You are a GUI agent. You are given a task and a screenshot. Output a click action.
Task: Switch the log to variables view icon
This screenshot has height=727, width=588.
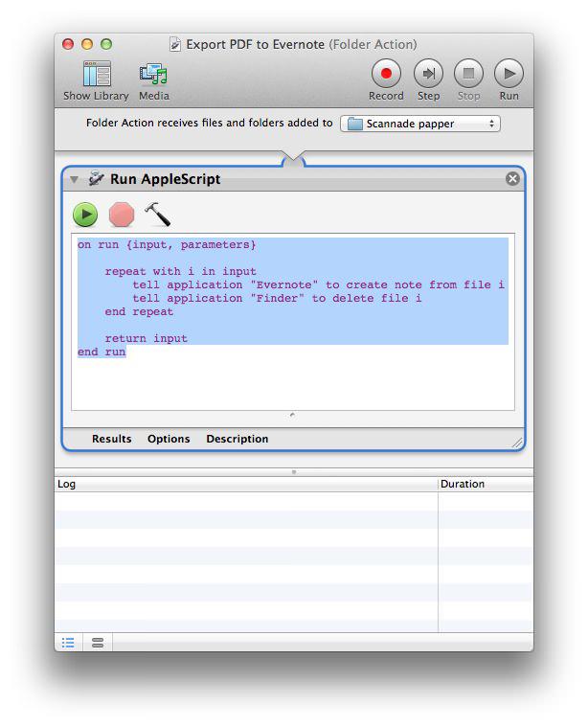tap(98, 643)
